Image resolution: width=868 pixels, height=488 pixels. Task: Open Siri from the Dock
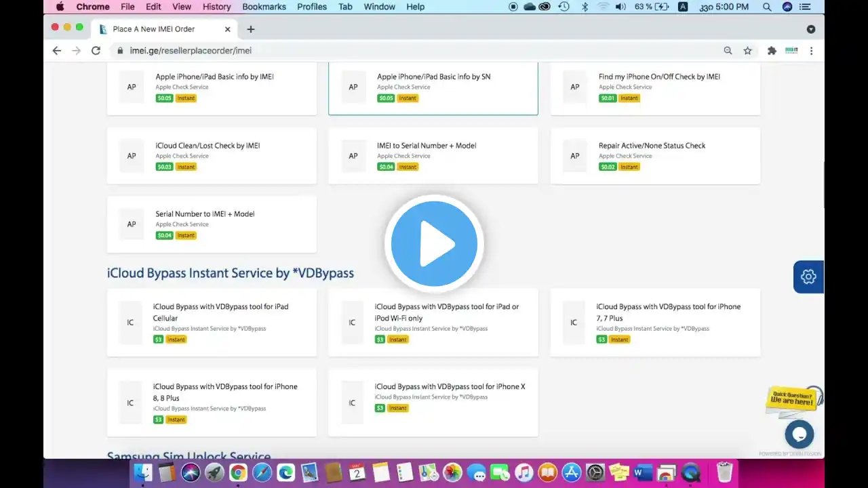coord(191,472)
